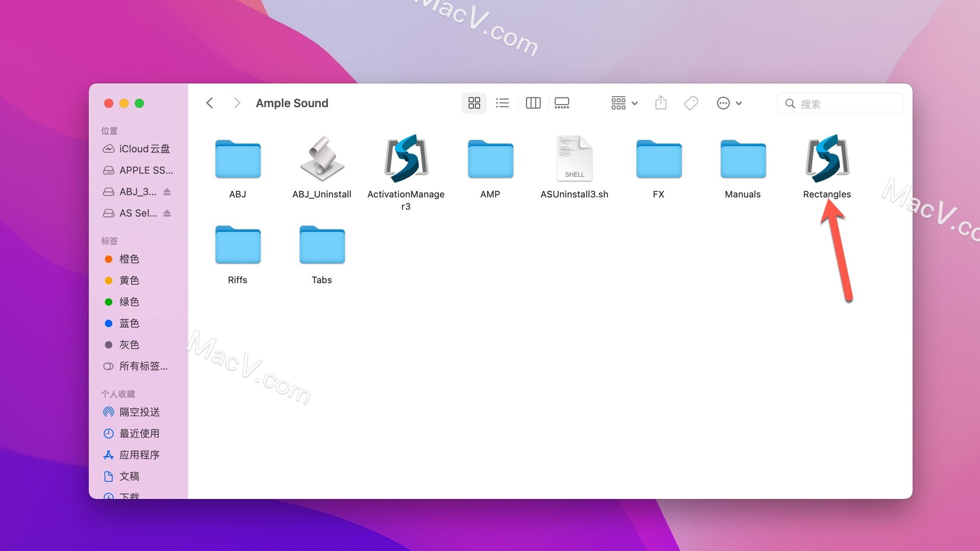
Task: Click the 个人收藏 section header
Action: pyautogui.click(x=118, y=394)
